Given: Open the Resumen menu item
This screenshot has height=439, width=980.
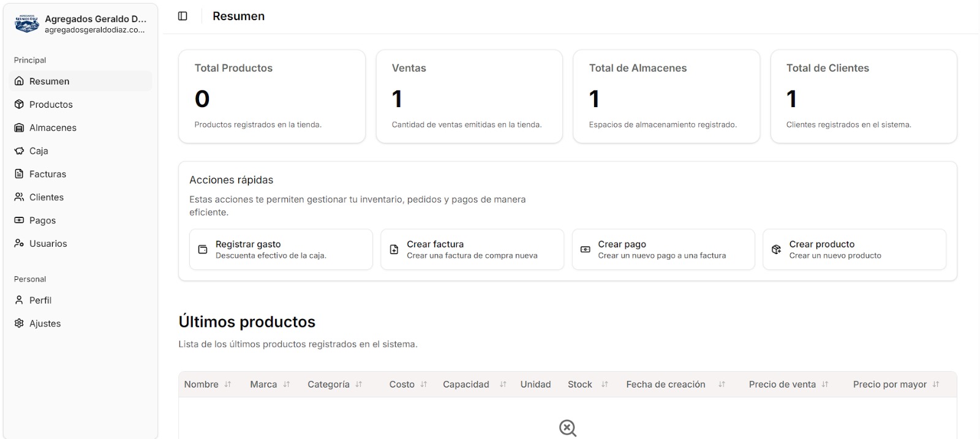Looking at the screenshot, I should click(x=49, y=81).
